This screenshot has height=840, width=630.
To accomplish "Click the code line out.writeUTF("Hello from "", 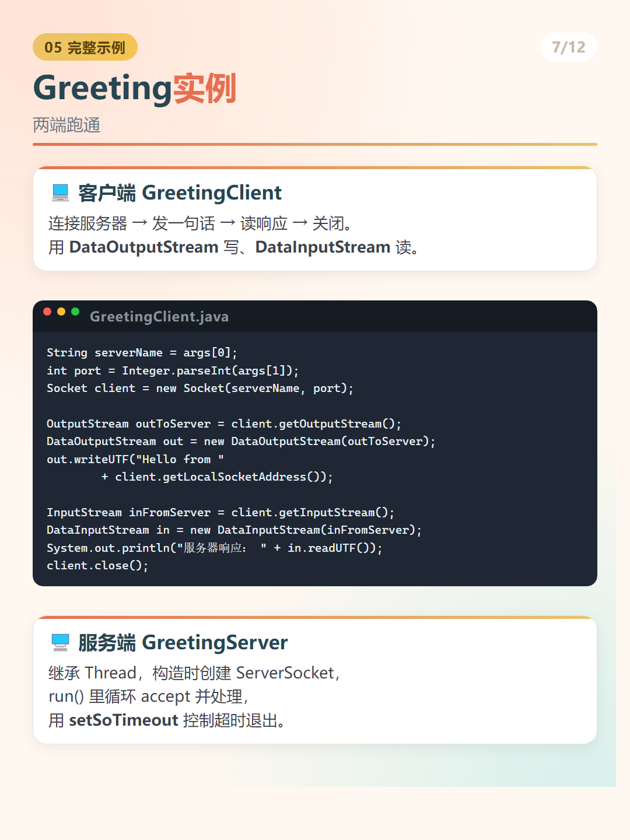I will tap(135, 459).
